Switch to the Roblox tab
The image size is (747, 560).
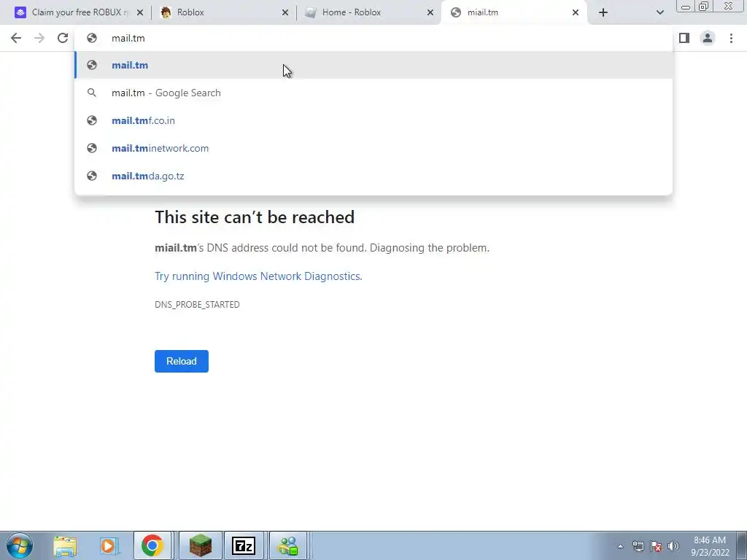click(224, 12)
